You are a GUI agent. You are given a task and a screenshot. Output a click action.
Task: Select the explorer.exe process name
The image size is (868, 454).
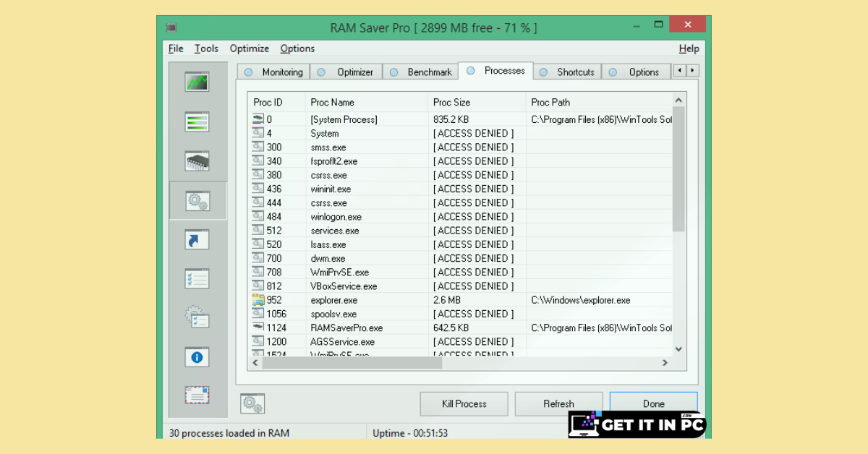[333, 300]
